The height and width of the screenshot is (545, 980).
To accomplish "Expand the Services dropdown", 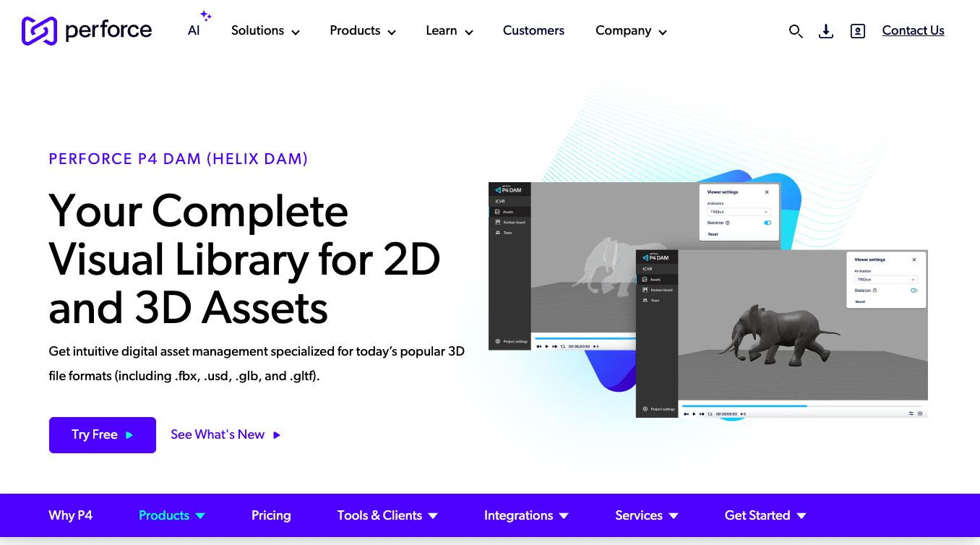I will pos(647,515).
